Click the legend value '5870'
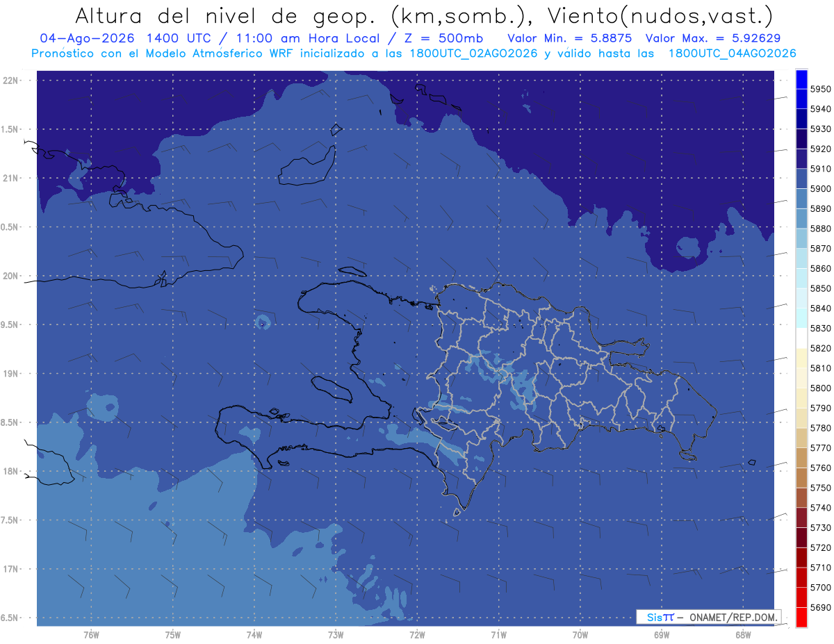834x644 pixels. (x=820, y=249)
